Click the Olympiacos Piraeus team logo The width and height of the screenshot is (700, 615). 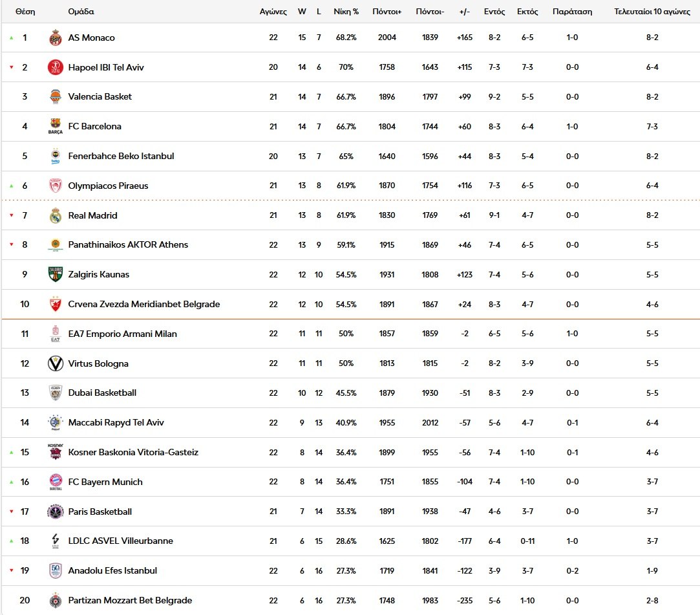[56, 186]
